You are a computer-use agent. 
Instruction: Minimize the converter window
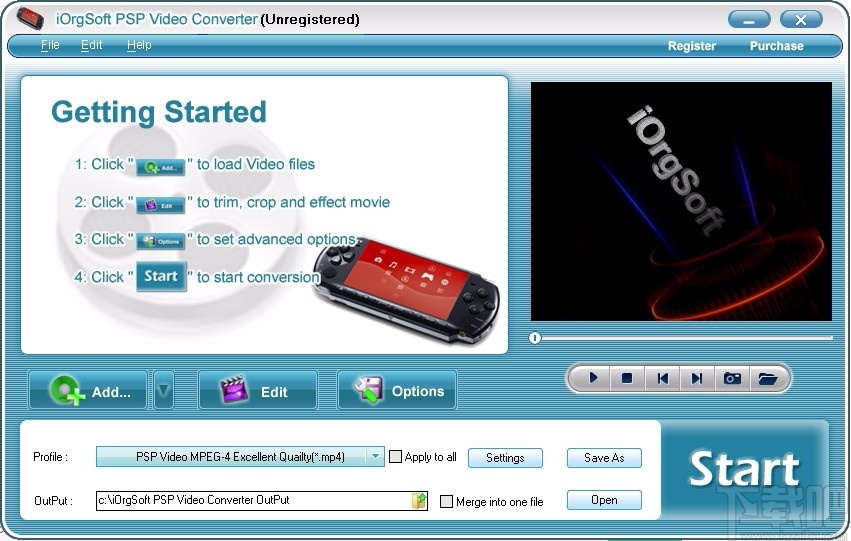point(749,20)
